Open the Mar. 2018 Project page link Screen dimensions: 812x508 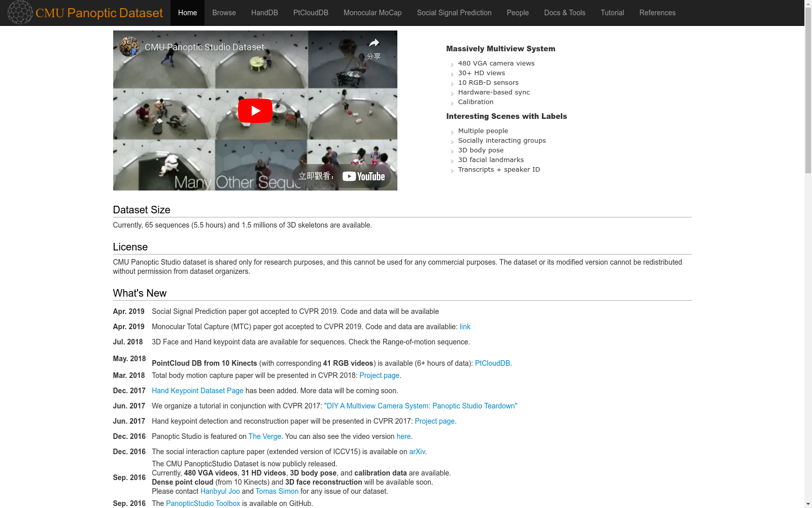[379, 375]
